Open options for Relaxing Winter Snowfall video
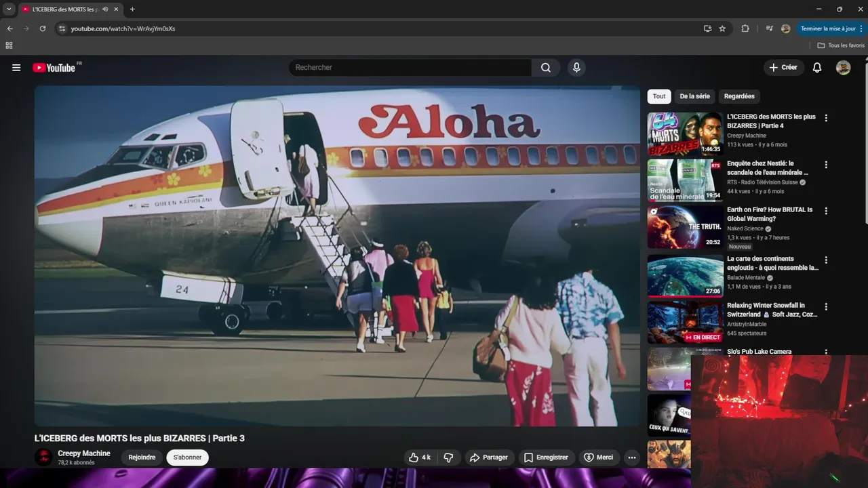 point(826,306)
